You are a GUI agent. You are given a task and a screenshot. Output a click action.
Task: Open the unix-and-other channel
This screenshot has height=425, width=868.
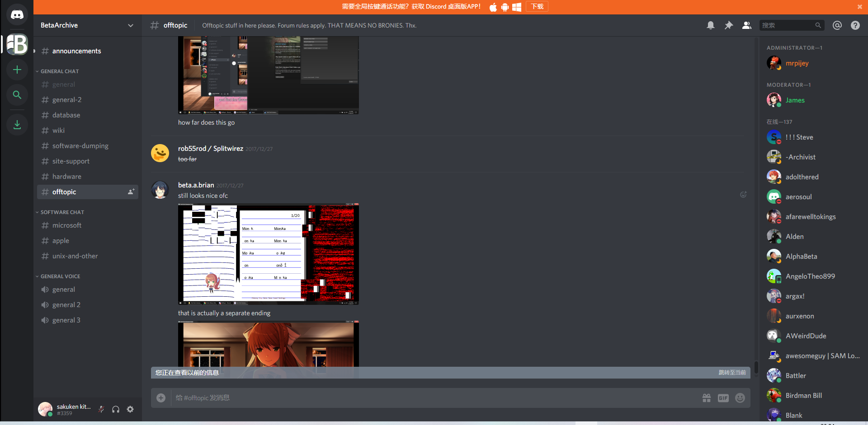click(x=88, y=256)
